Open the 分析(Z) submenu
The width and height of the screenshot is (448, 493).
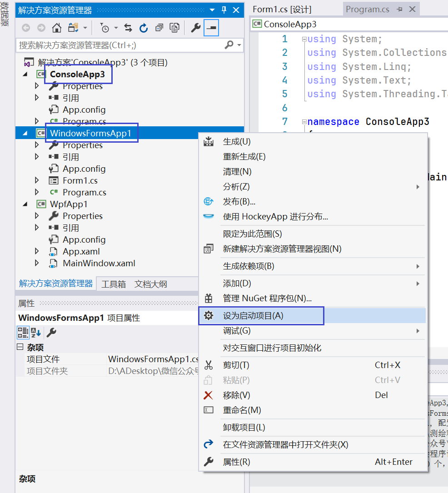click(x=313, y=187)
